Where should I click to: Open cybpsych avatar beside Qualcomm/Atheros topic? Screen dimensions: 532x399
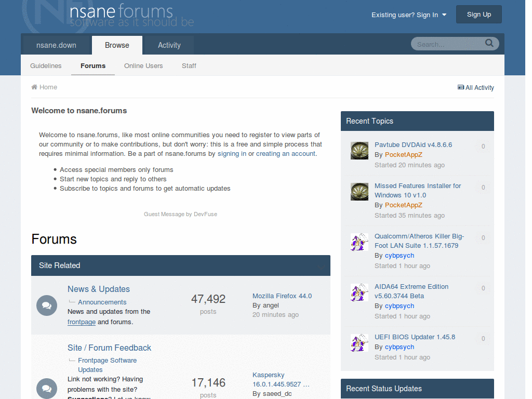point(360,242)
